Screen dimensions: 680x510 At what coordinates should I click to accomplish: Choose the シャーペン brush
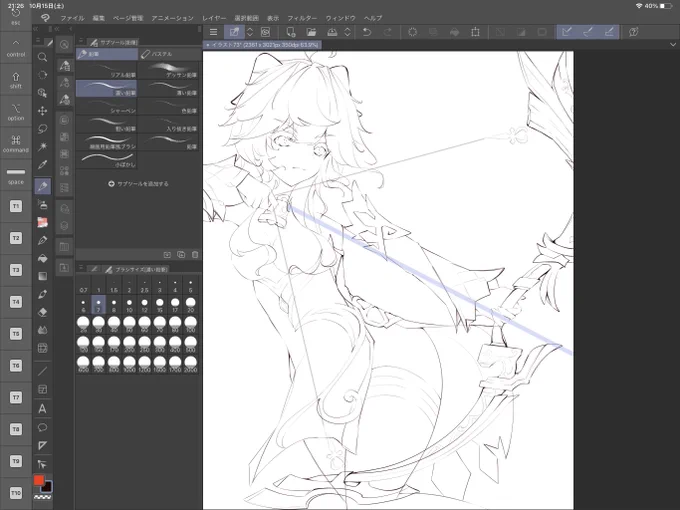pos(107,106)
